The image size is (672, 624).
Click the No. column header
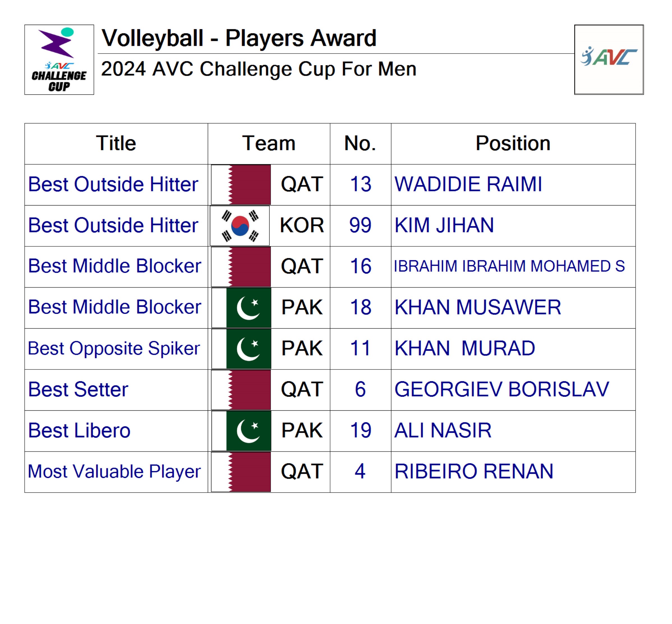[x=360, y=144]
